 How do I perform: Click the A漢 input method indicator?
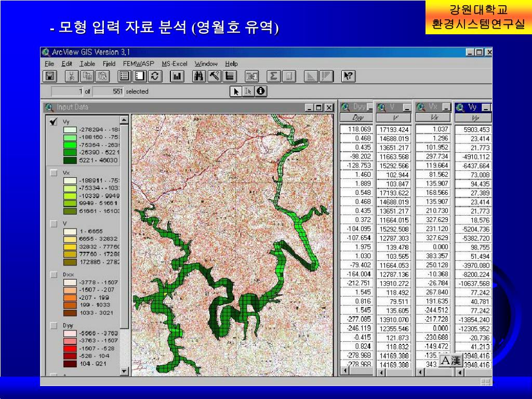point(451,361)
